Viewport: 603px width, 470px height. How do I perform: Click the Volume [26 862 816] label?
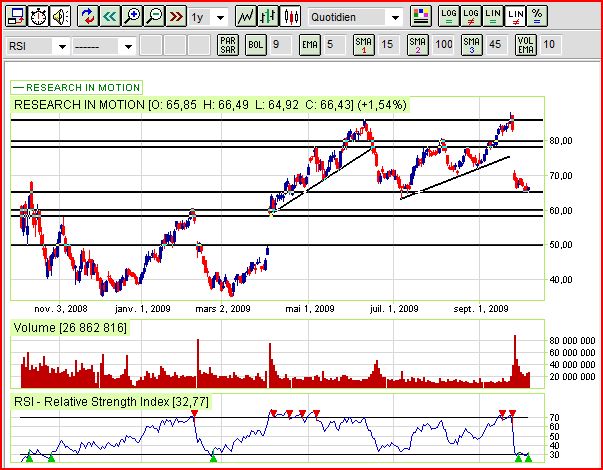pos(70,328)
